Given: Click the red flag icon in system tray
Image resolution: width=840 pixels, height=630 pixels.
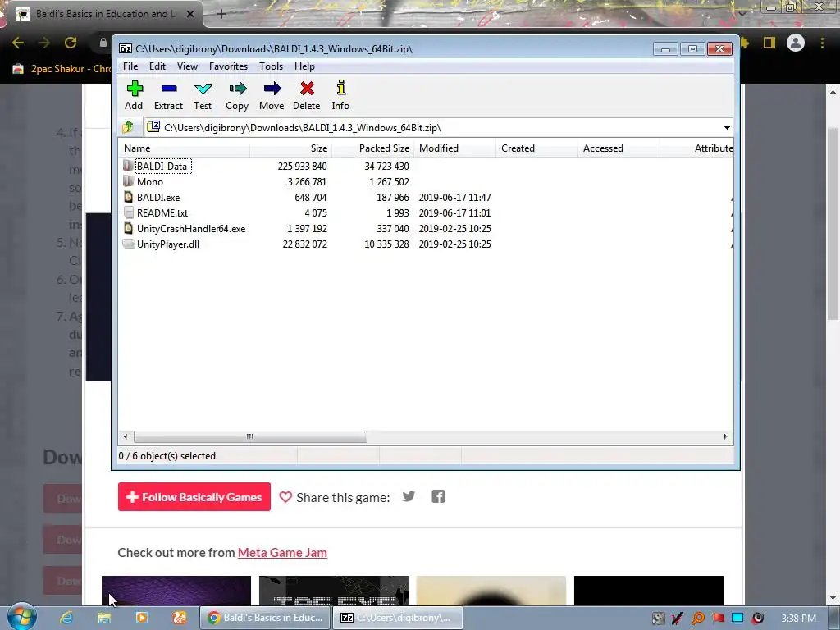Looking at the screenshot, I should tap(718, 619).
